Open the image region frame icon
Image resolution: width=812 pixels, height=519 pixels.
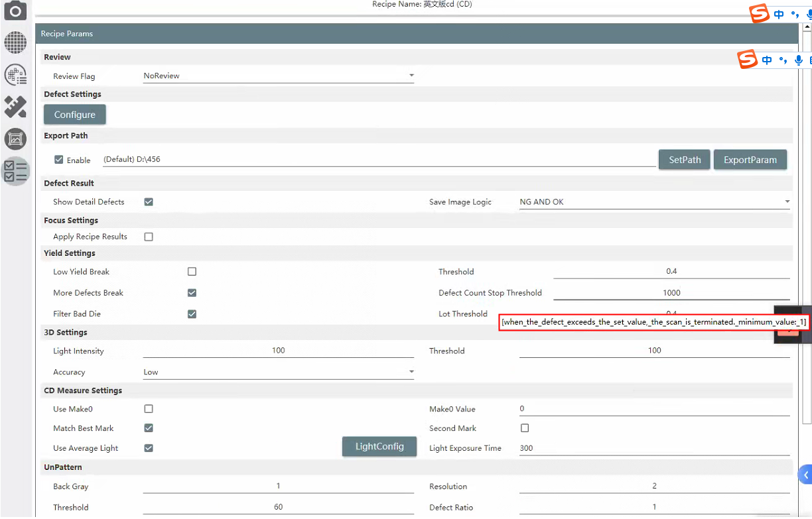[15, 139]
